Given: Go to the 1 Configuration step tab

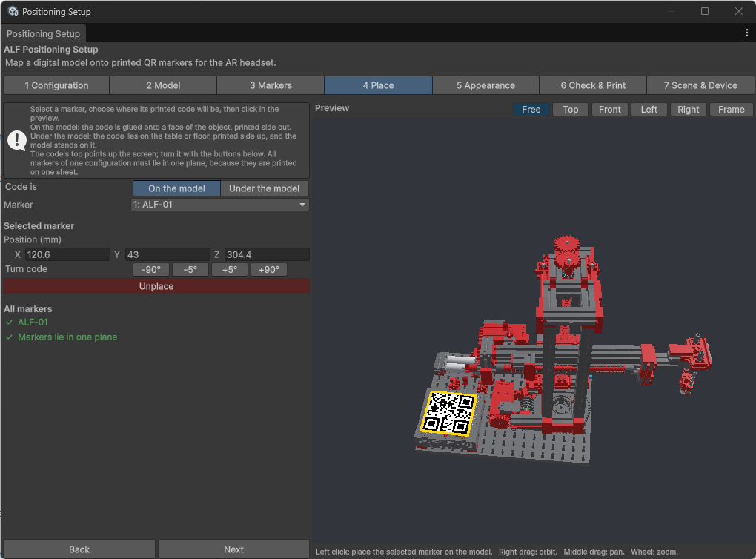Looking at the screenshot, I should click(56, 85).
